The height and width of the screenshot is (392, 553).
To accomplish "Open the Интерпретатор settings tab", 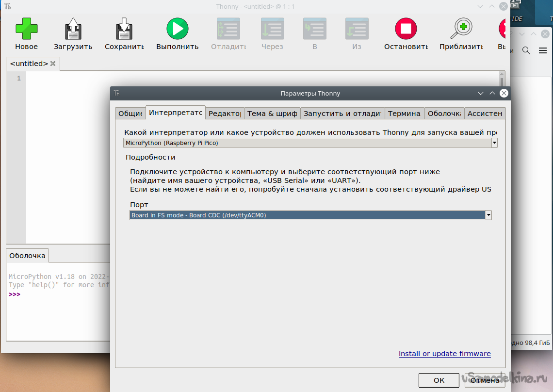I will click(x=175, y=113).
